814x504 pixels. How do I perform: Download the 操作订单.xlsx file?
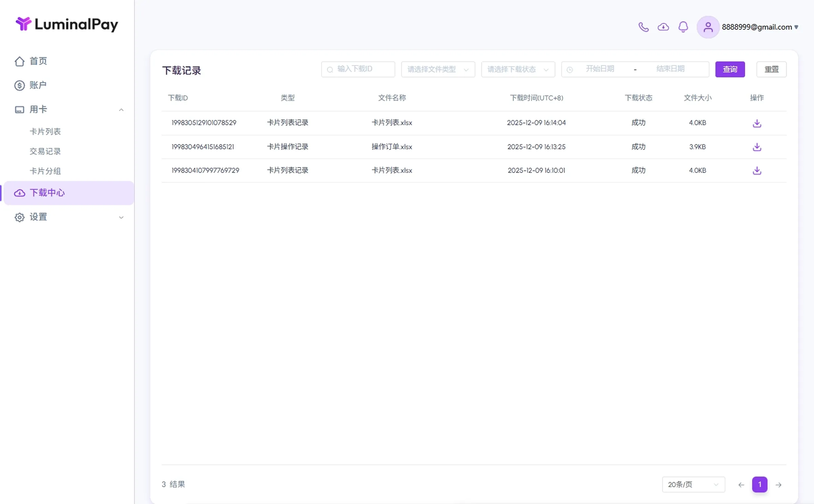click(x=757, y=147)
